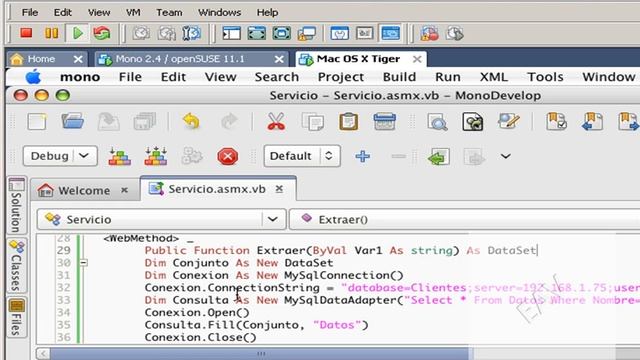Copy selection in MonoDevelop toolbar
640x360 pixels.
pos(313,122)
